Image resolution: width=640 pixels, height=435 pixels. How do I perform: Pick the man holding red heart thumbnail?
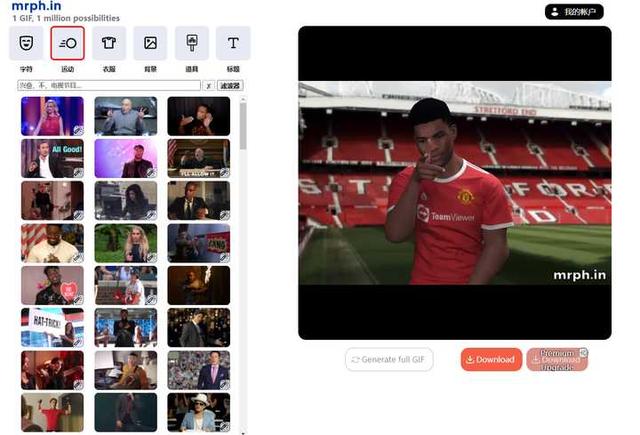coord(52,286)
